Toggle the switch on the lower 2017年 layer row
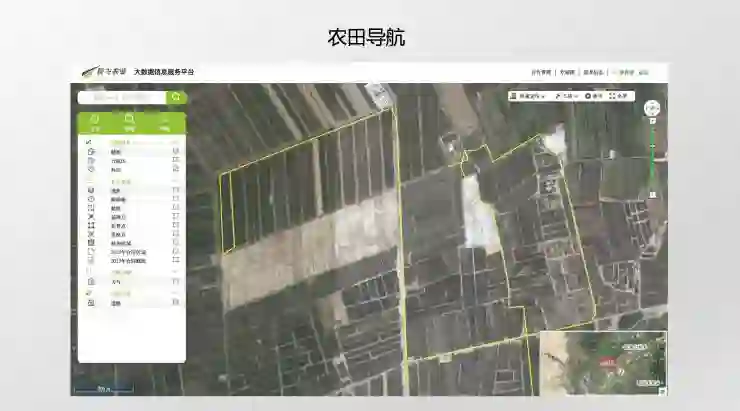 [176, 260]
